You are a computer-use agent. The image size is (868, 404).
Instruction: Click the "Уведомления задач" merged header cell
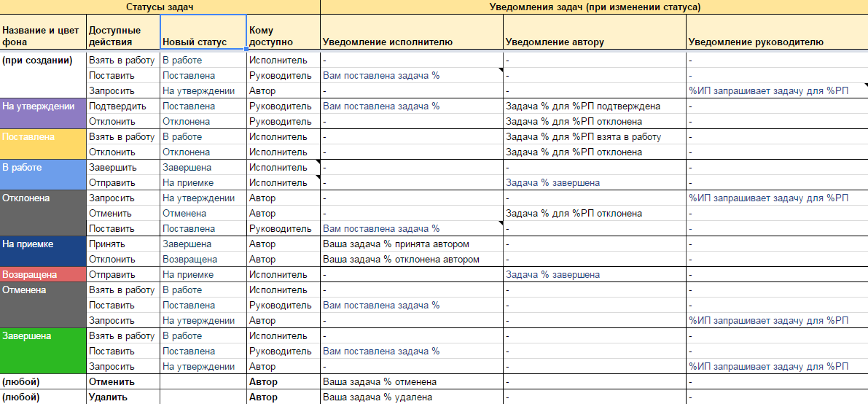pyautogui.click(x=594, y=7)
